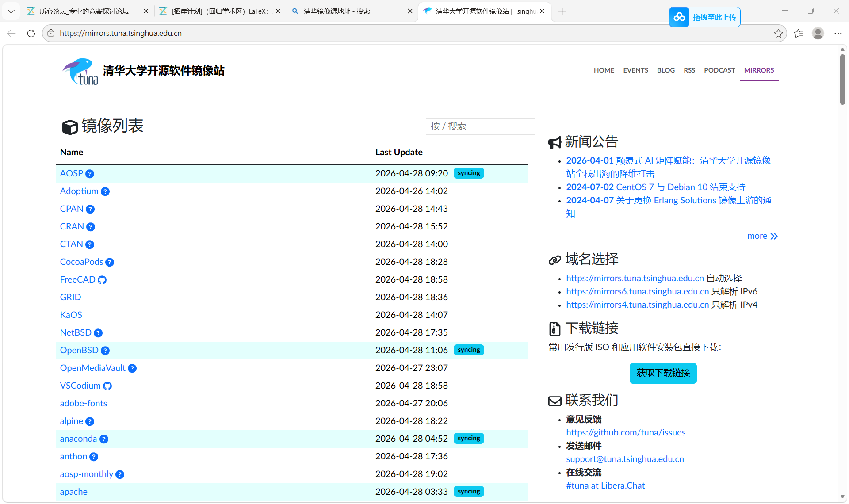This screenshot has height=504, width=849.
Task: Open VSCodium GitHub icon
Action: 107,386
